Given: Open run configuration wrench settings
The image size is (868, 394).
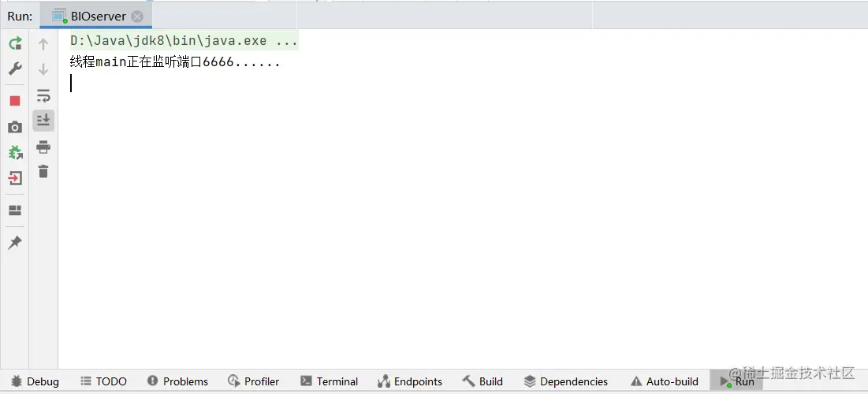Looking at the screenshot, I should 15,69.
